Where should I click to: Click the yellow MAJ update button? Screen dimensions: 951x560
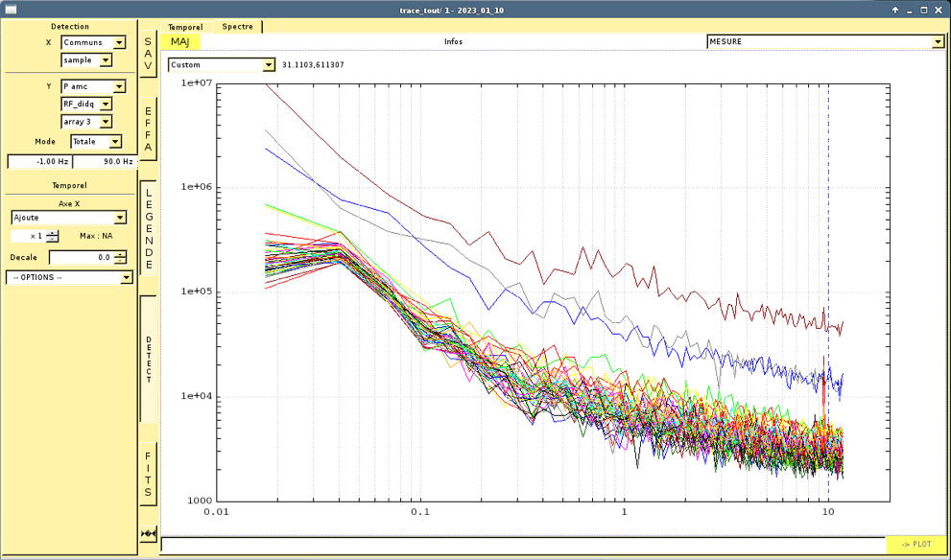tap(180, 42)
